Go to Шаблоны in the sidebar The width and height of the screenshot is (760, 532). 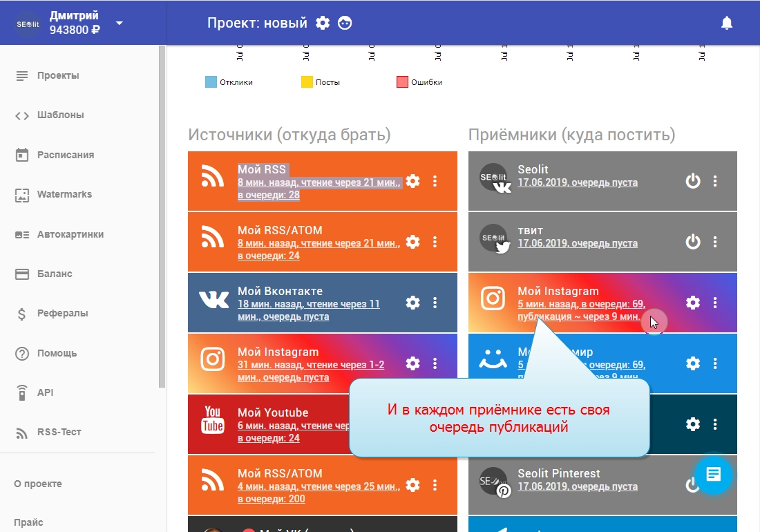[60, 115]
